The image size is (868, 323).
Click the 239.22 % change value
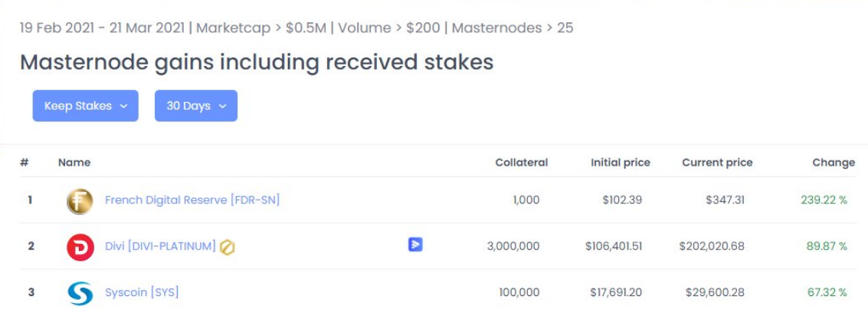pos(824,200)
